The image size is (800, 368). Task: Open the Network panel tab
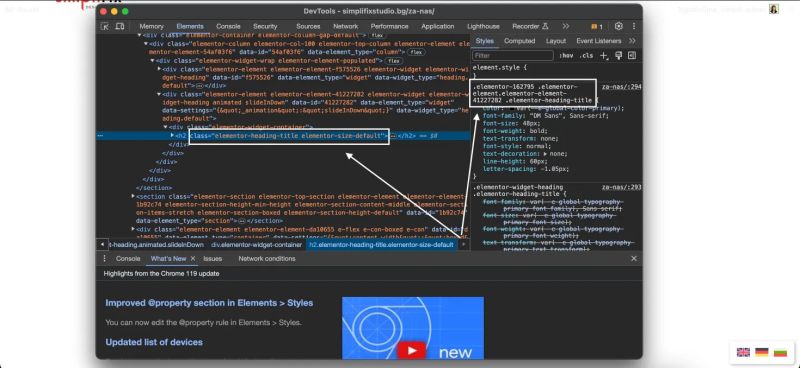345,27
